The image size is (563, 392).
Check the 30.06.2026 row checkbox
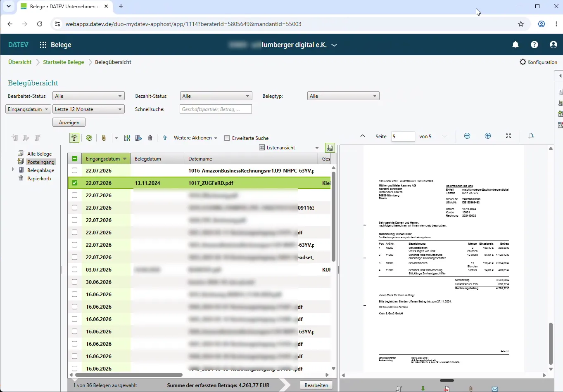(x=74, y=282)
